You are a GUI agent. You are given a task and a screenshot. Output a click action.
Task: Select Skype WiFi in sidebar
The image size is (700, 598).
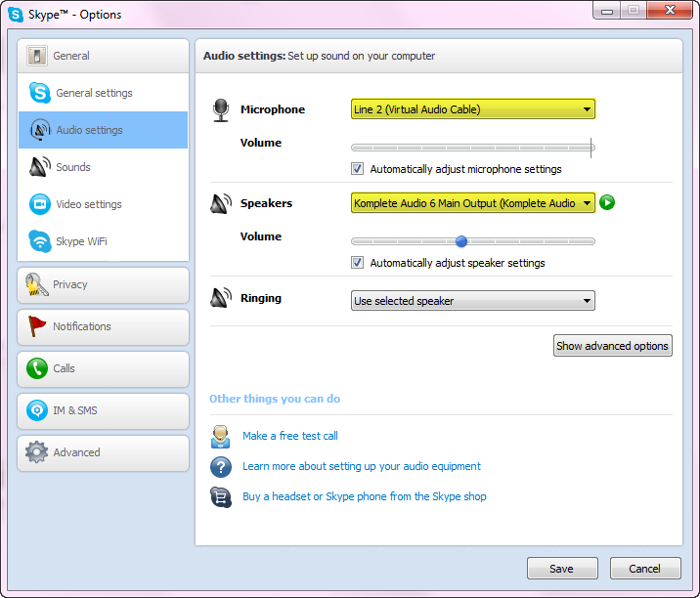[x=103, y=241]
